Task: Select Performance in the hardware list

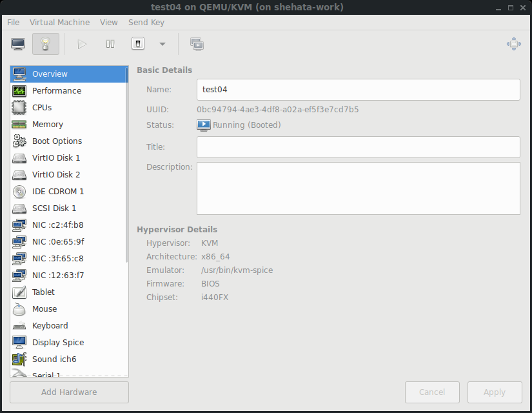Action: click(57, 91)
